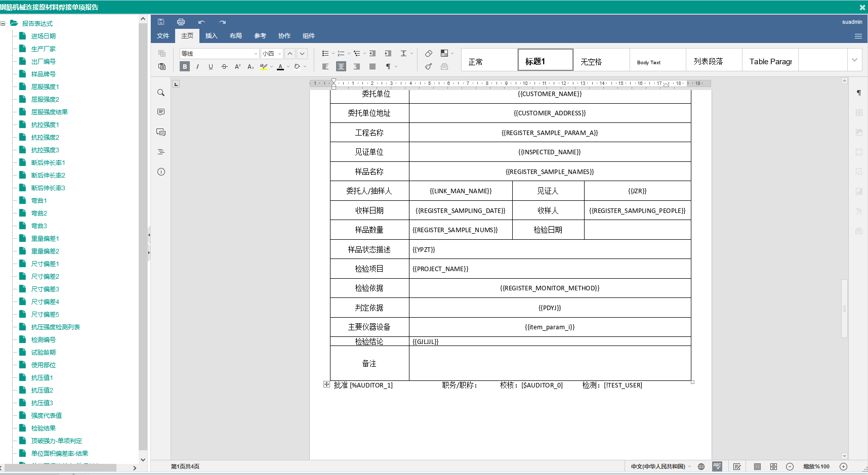Zoom out with the minus button
The width and height of the screenshot is (868, 475).
tap(790, 466)
